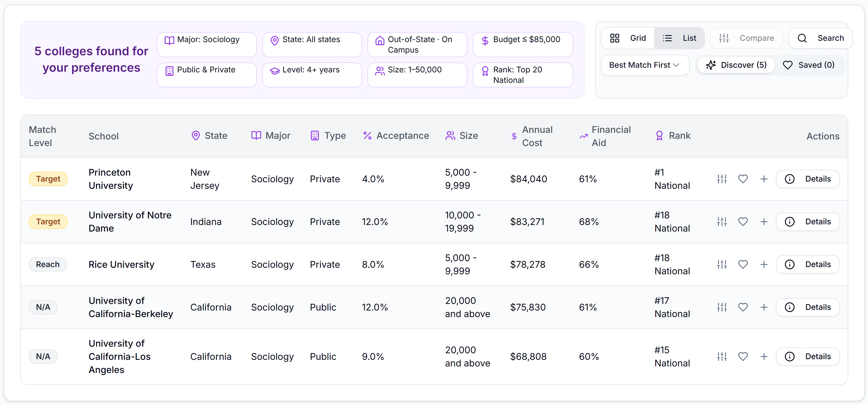Click compare sliders icon for Notre Dame

722,222
